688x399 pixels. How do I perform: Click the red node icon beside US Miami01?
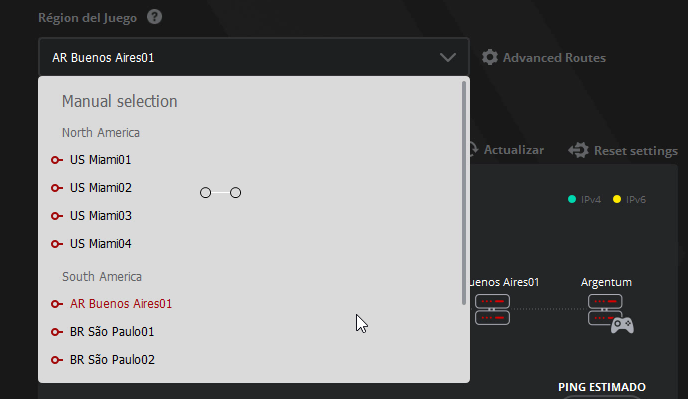[x=57, y=160]
